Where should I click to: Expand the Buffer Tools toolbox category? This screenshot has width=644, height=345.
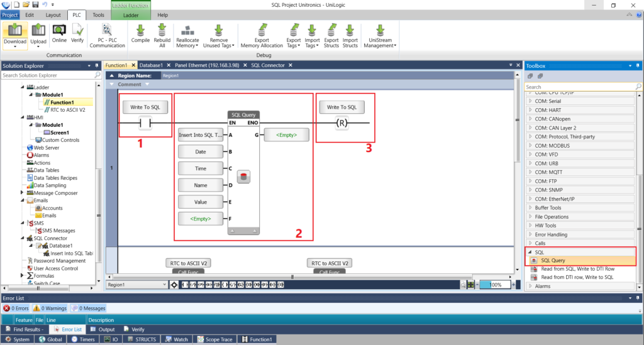coord(530,208)
